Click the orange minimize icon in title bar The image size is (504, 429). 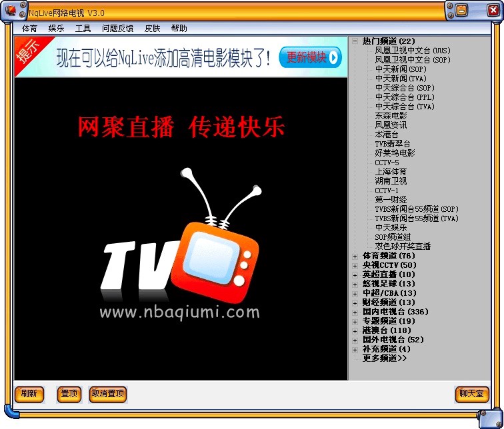click(x=461, y=10)
